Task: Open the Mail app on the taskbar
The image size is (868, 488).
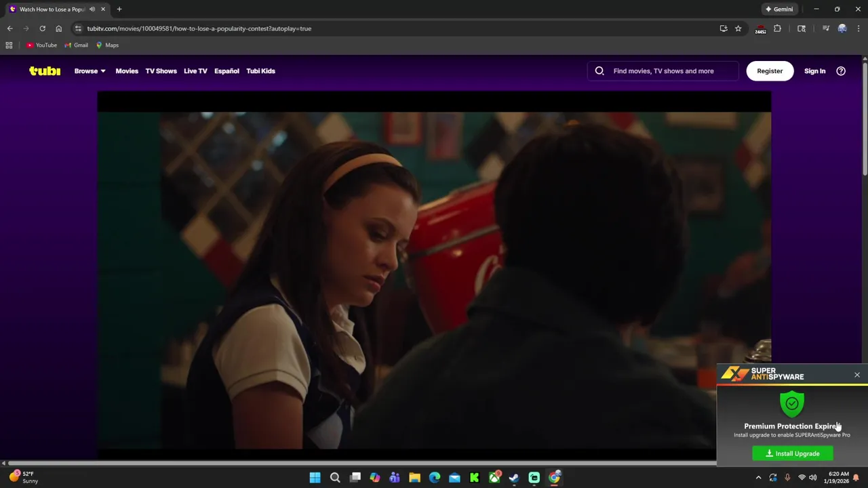Action: click(454, 477)
